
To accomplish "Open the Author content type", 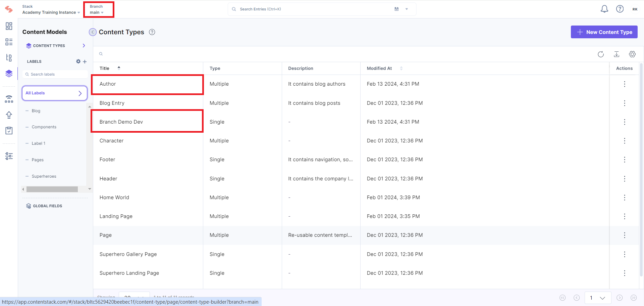I will click(x=108, y=84).
